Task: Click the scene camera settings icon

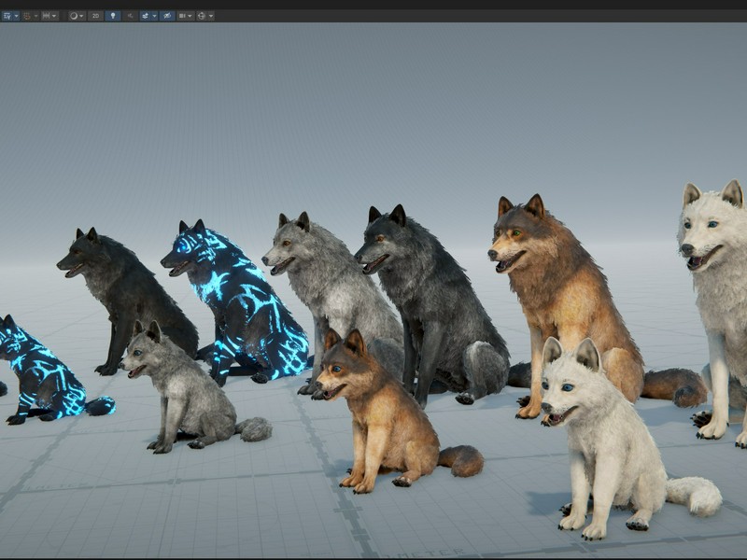Action: tap(182, 16)
